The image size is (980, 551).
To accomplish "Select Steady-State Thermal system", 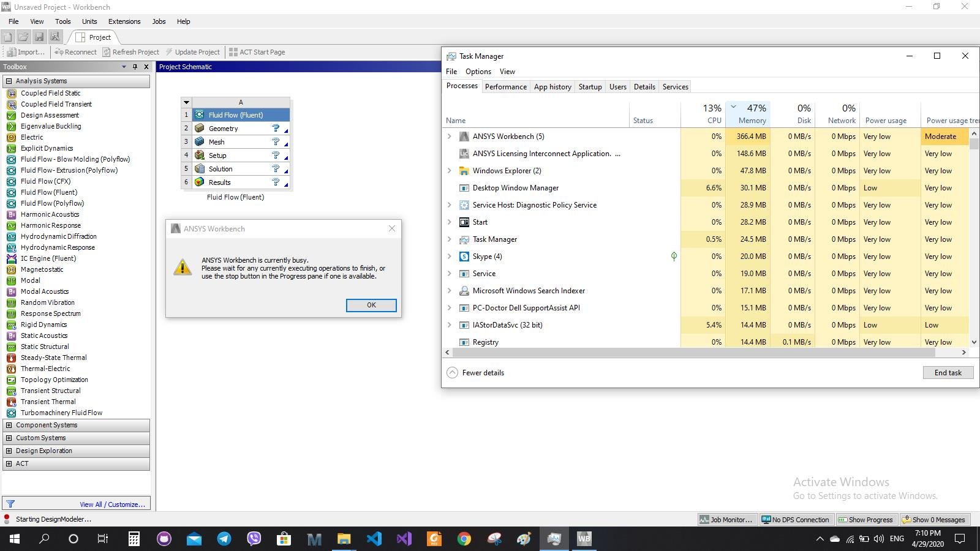I will point(53,358).
